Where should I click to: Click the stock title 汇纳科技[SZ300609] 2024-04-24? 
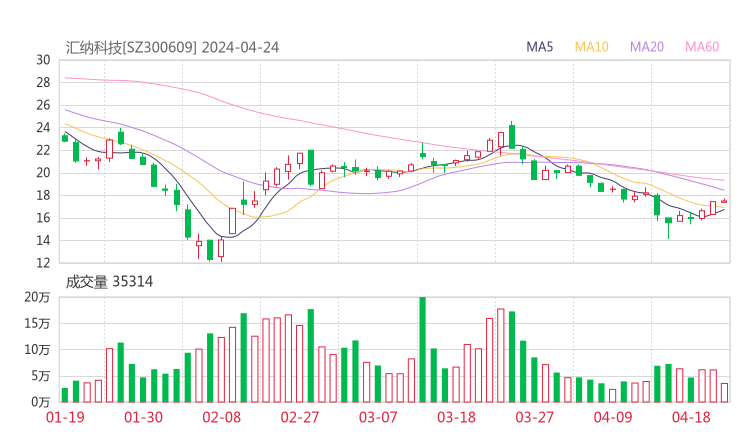172,48
